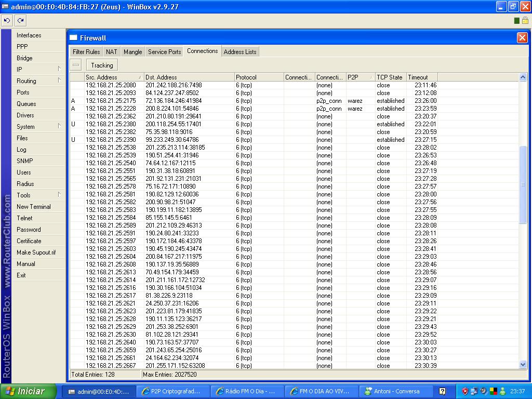Click the vertical scrollbar thumb
This screenshot has height=399, width=532.
[523, 184]
